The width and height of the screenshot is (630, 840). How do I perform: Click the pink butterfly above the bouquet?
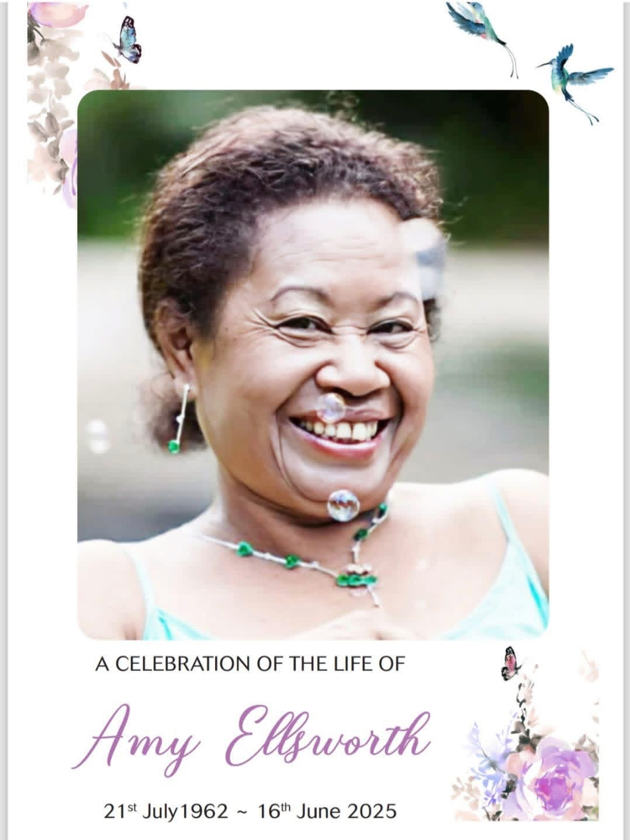pos(511,663)
